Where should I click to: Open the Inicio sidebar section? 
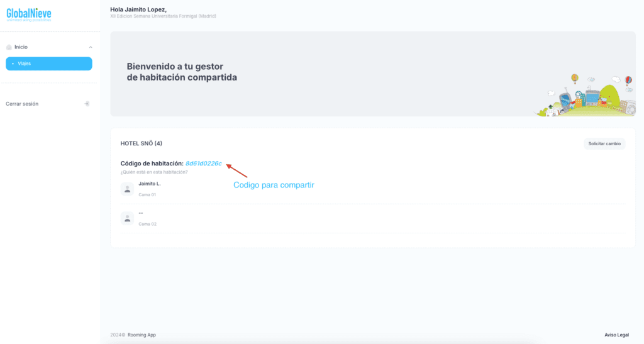point(21,47)
